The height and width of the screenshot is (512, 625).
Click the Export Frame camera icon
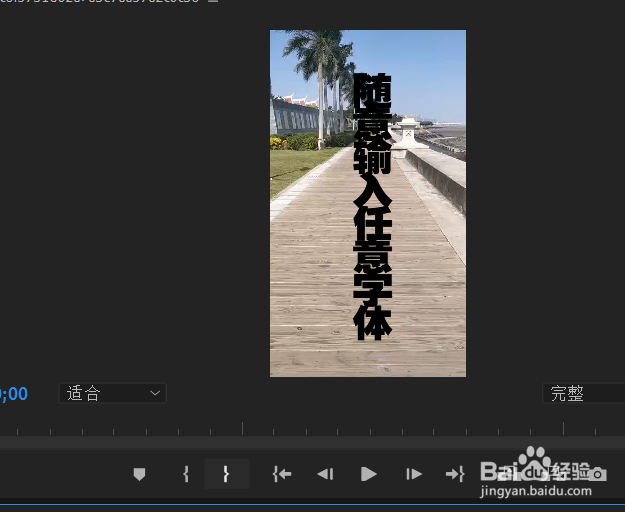(x=597, y=474)
